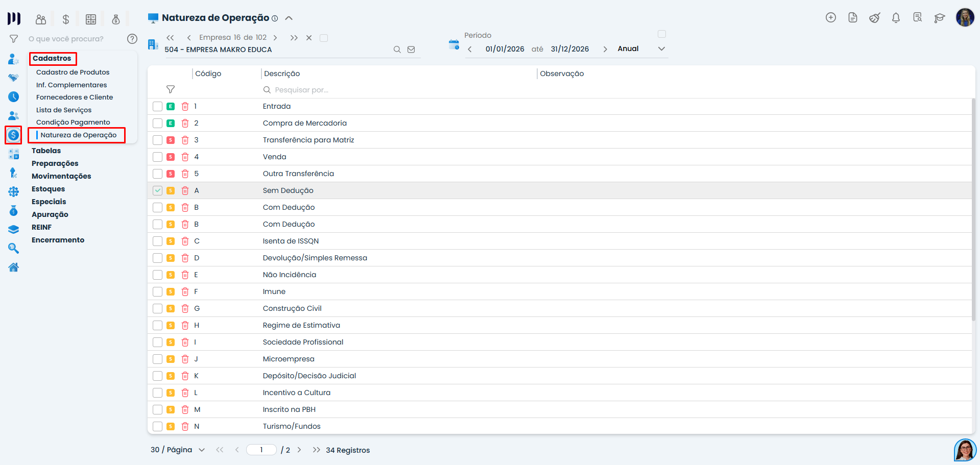
Task: Click the home icon in left sidebar
Action: 14,267
